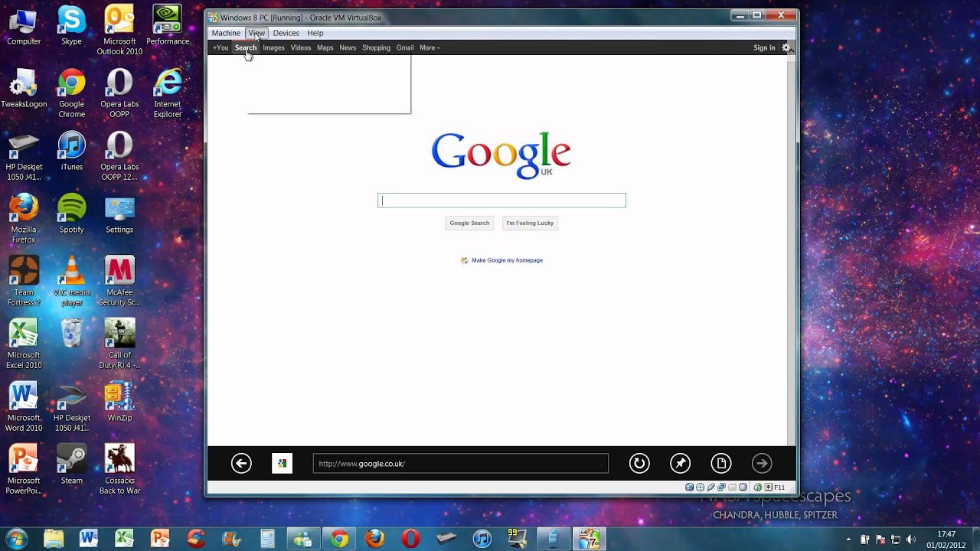Open Chrome from the taskbar
The image size is (980, 551).
point(339,539)
